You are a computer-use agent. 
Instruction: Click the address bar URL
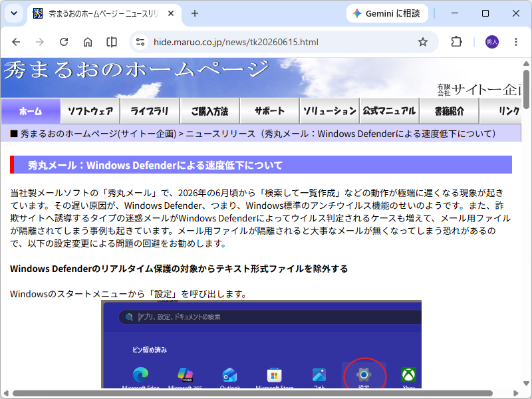[x=236, y=42]
